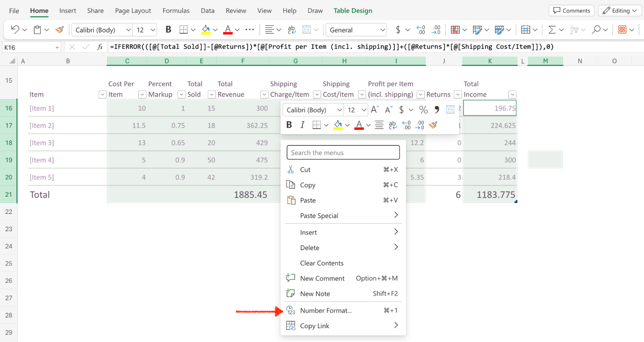The width and height of the screenshot is (644, 342).
Task: Click the Search the menus field
Action: pos(343,152)
